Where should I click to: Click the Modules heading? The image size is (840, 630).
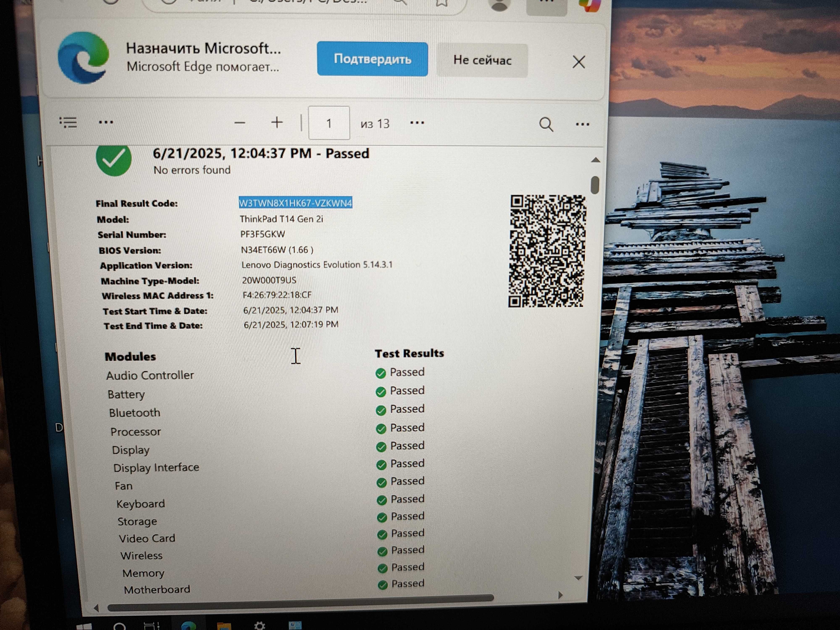(130, 357)
